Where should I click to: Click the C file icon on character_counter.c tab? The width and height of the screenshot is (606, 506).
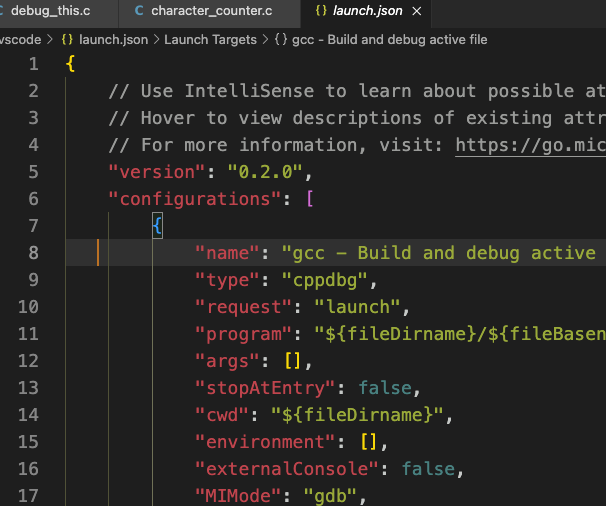tap(138, 13)
